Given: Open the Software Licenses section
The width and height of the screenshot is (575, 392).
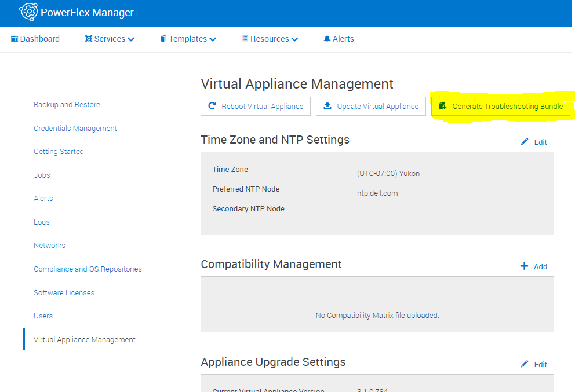Looking at the screenshot, I should click(64, 292).
